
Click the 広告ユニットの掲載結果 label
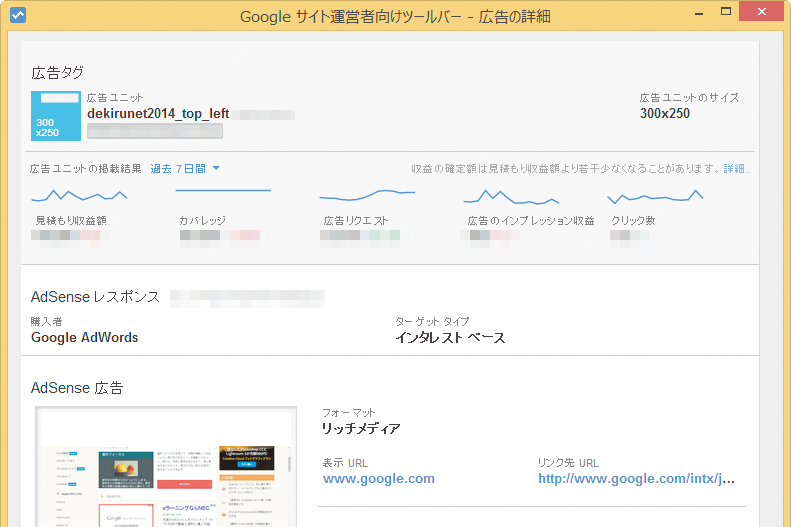point(85,168)
